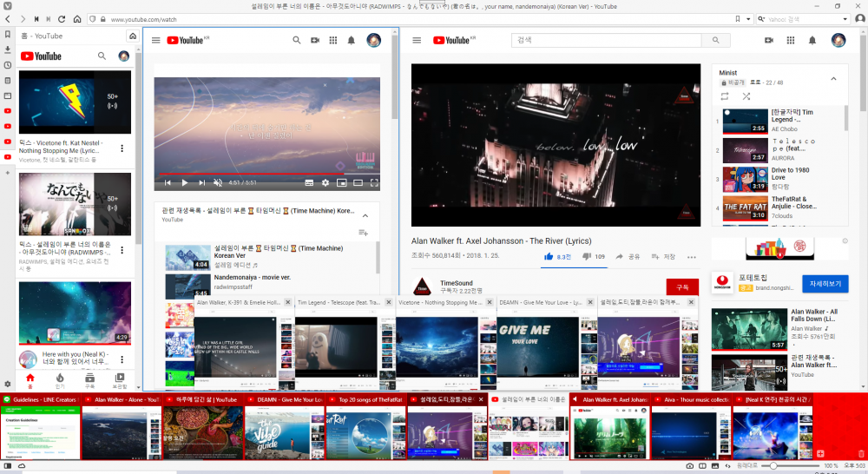Open YouTube apps grid in right pane
Viewport: 868px width, 474px height.
tap(791, 40)
